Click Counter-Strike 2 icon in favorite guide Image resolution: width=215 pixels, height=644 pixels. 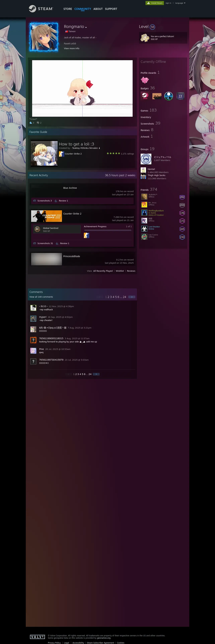(x=62, y=154)
